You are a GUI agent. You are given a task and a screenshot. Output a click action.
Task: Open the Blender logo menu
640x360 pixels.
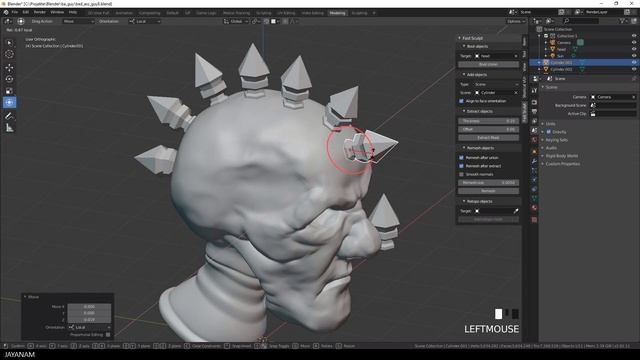tap(6, 12)
